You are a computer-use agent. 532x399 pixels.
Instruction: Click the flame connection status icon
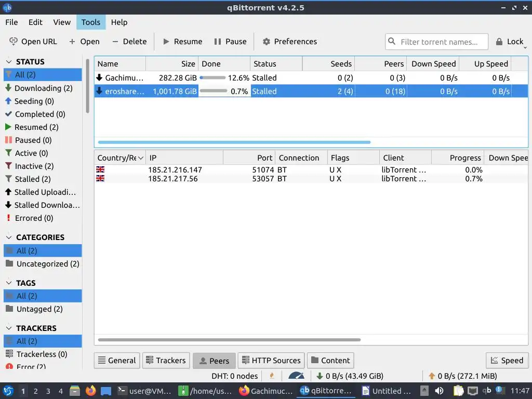click(272, 376)
